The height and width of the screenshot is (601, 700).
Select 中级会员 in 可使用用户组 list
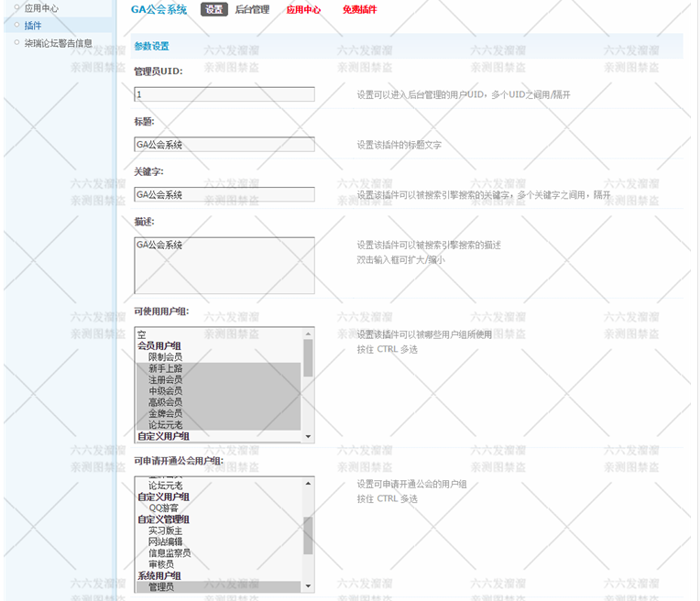tap(219, 390)
